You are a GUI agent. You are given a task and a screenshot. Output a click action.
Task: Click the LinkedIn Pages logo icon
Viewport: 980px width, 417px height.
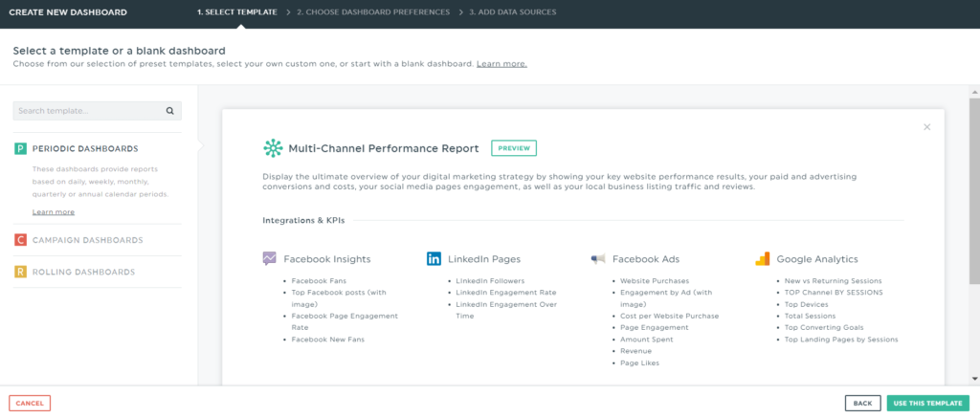(x=434, y=258)
